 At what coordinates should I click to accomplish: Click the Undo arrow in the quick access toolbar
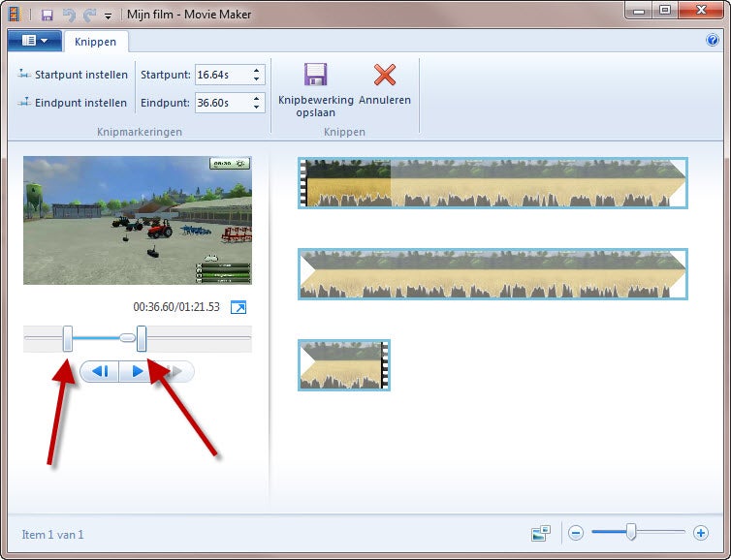coord(70,15)
